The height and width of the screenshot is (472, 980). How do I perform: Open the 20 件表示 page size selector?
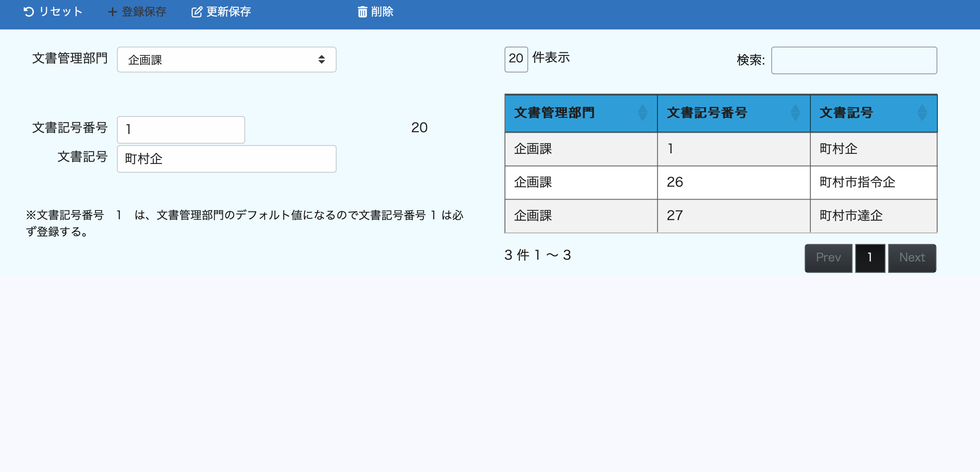pyautogui.click(x=516, y=59)
